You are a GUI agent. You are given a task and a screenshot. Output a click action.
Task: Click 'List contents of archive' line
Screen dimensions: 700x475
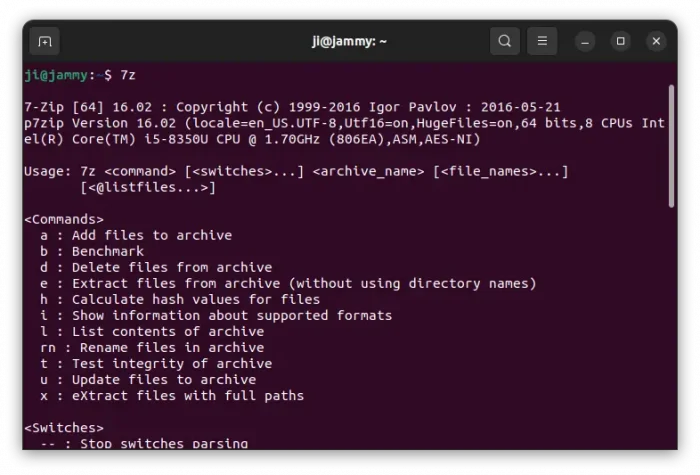pos(167,331)
